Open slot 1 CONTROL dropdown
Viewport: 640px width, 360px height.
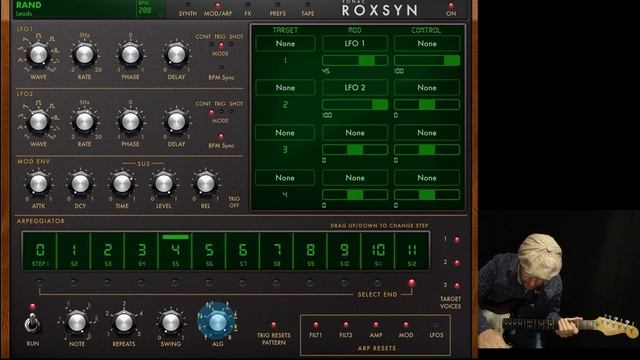427,43
